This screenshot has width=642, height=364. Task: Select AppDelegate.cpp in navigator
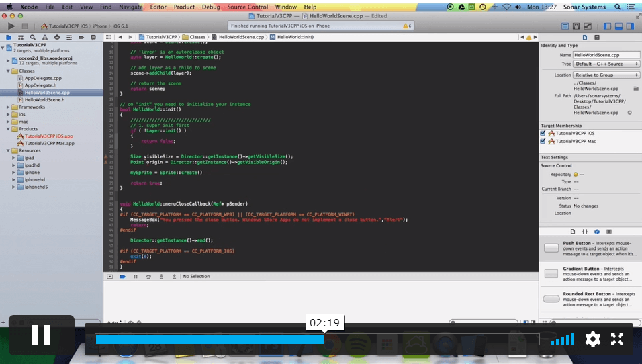point(43,78)
